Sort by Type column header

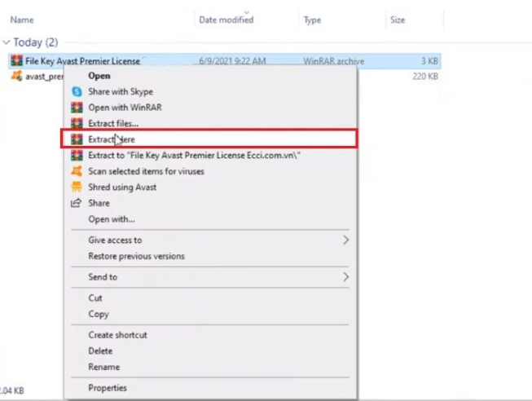click(x=312, y=20)
